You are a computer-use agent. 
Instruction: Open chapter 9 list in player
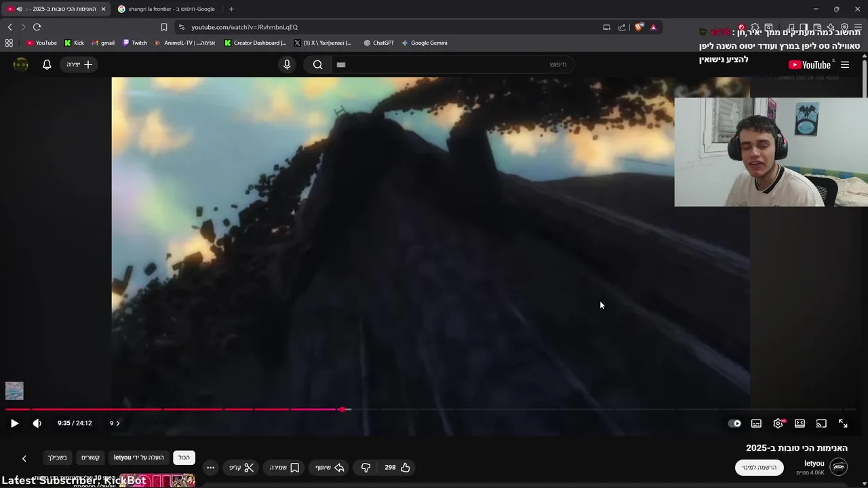pos(115,423)
